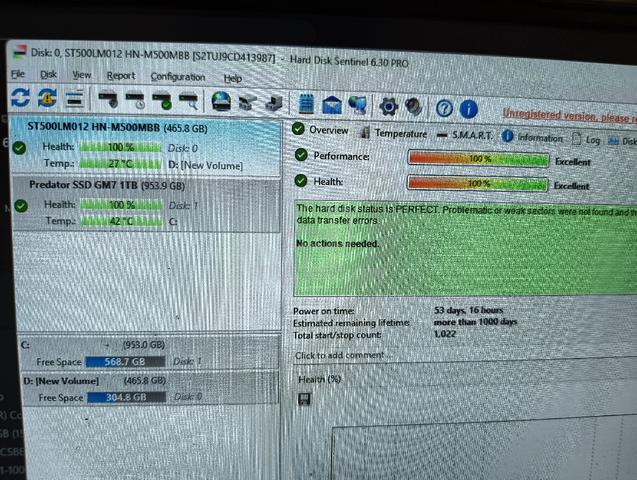Click the blue envelope email icon
637x480 pixels.
pos(332,105)
